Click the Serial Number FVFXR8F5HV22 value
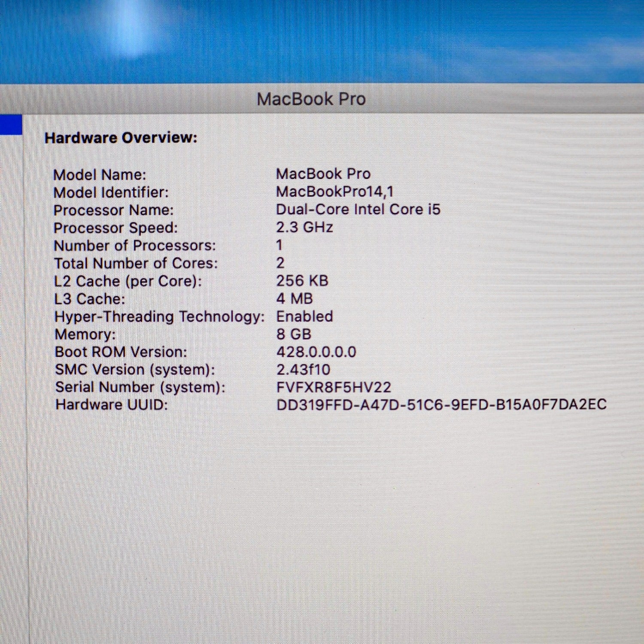Screen dimensions: 644x644 (x=333, y=387)
